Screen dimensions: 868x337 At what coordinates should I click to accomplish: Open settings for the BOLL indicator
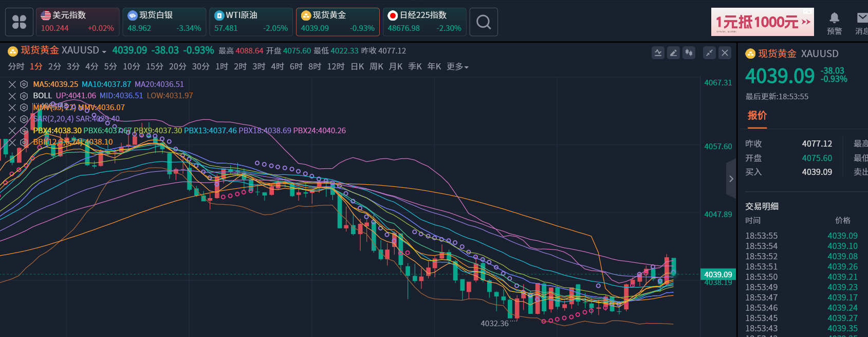click(x=24, y=96)
